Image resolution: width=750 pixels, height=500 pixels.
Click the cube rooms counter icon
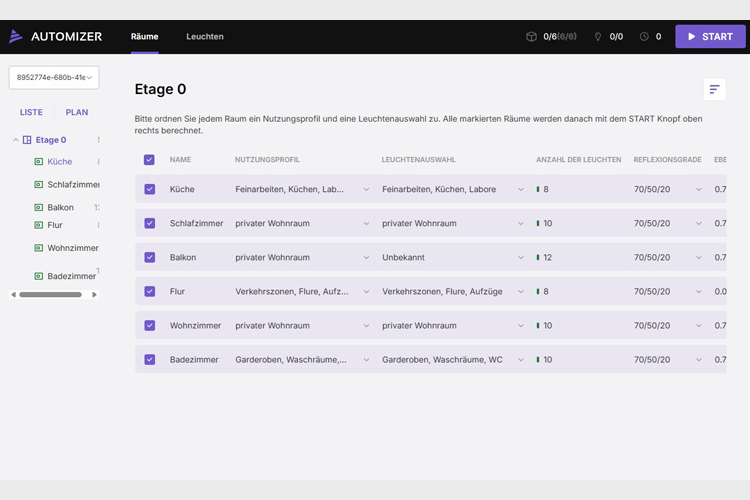(x=531, y=37)
